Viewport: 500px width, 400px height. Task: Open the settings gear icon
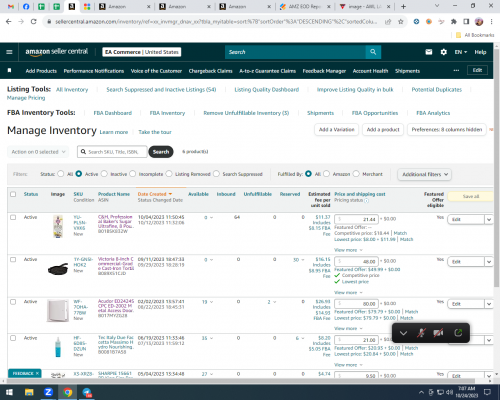443,52
